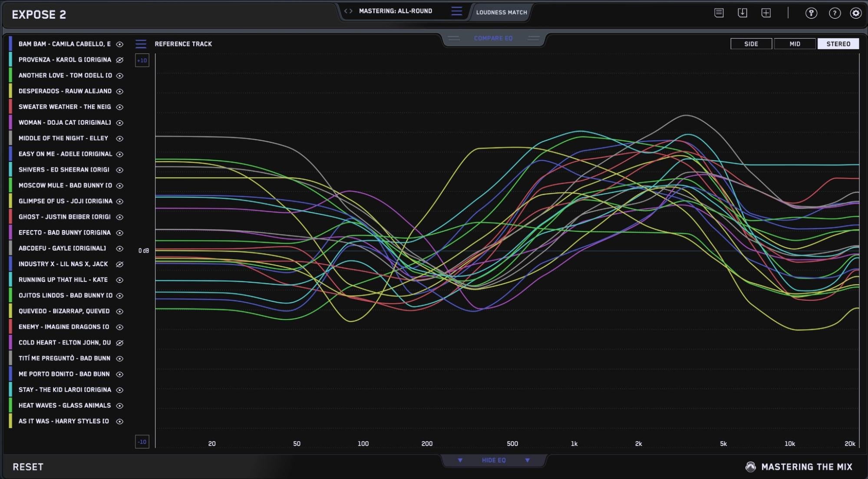Toggle visibility of Bam Bam track
868x479 pixels.
pos(120,44)
